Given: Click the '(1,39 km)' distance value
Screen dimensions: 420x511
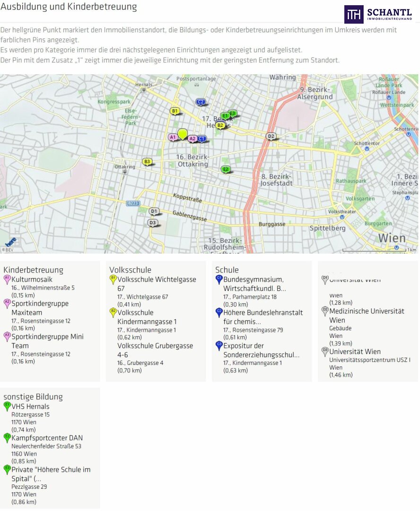Looking at the screenshot, I should point(341,343).
